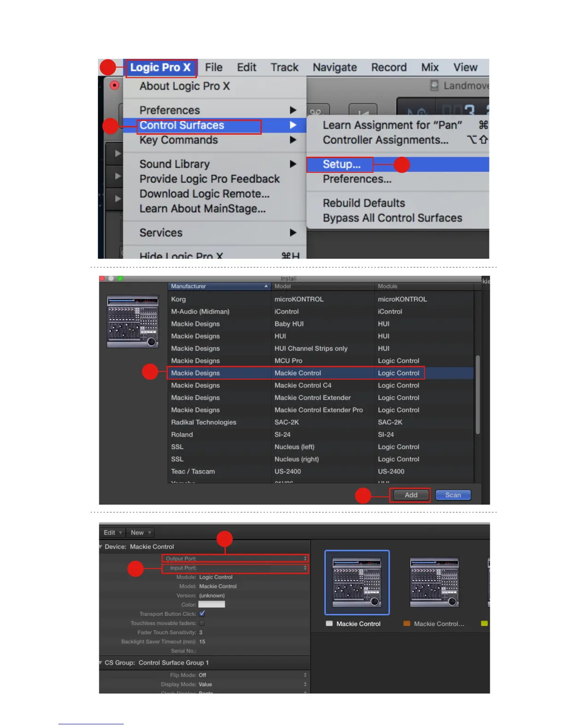Choose Learn About MainStage...

tap(202, 209)
